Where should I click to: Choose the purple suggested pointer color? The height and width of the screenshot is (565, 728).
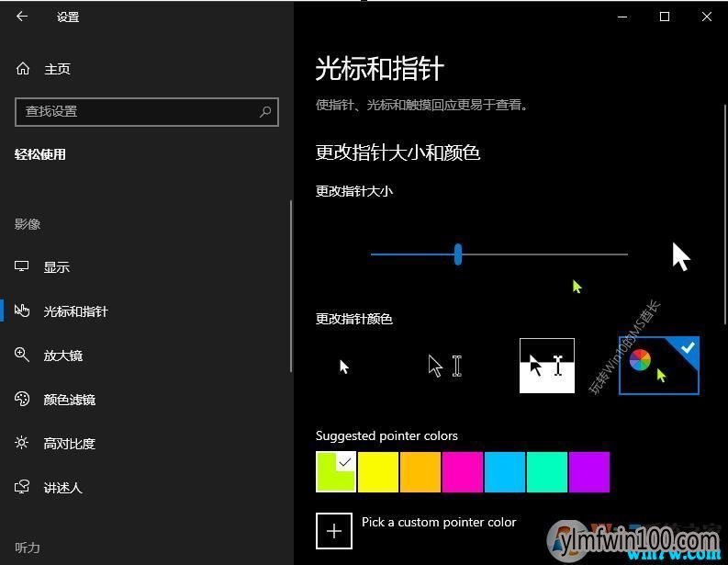(x=589, y=472)
